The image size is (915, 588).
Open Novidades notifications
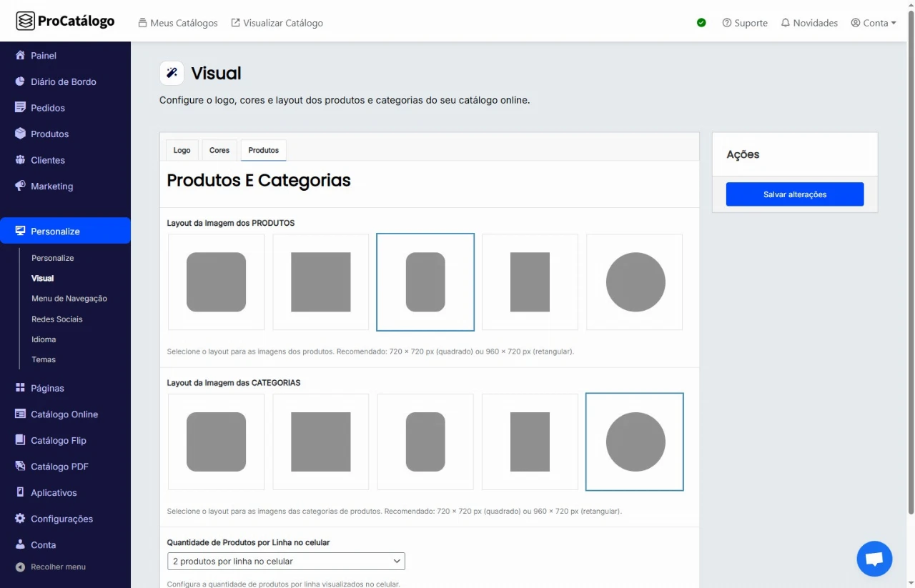click(809, 23)
